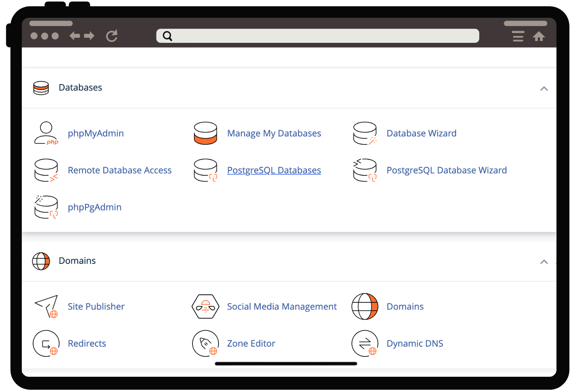Select the Remote Database Access icon
Viewport: 581px width, 392px height.
(46, 170)
